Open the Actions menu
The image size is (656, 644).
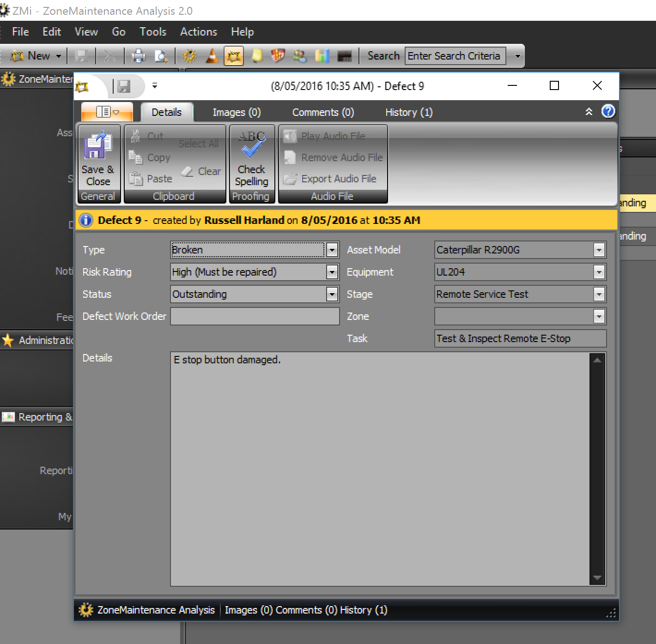(x=199, y=32)
